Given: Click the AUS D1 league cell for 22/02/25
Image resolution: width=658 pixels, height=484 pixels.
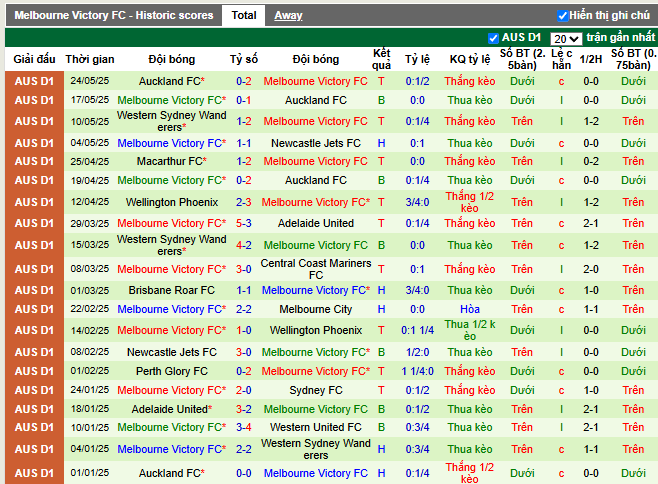Looking at the screenshot, I should [x=34, y=309].
